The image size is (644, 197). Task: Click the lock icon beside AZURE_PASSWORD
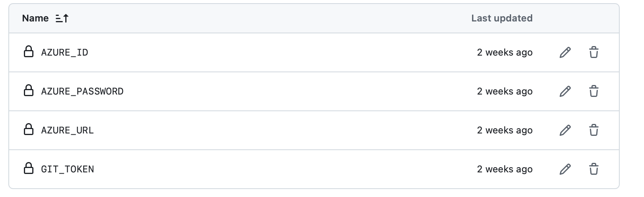click(29, 91)
